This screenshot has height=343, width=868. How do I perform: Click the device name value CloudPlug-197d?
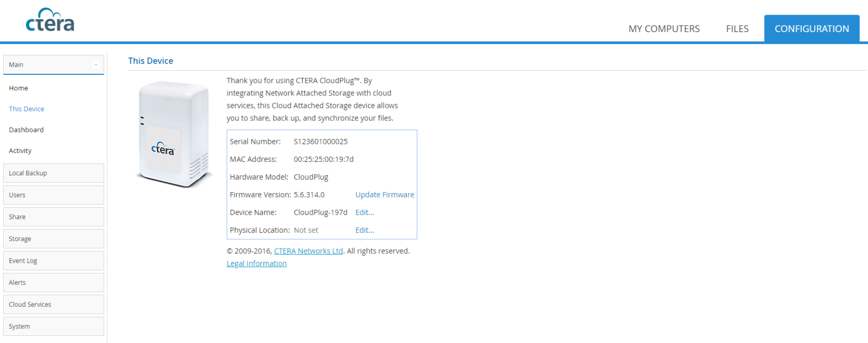click(321, 213)
